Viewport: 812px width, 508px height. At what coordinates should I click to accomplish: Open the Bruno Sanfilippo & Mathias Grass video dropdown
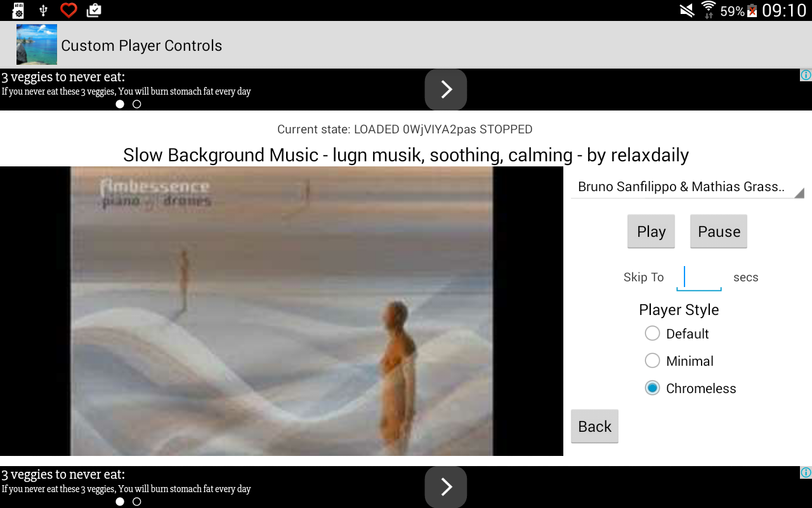(688, 187)
